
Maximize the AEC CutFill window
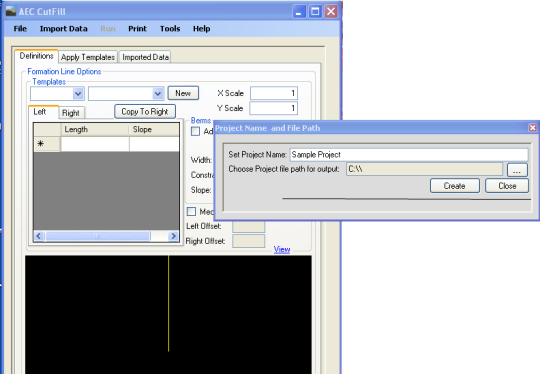coord(315,11)
